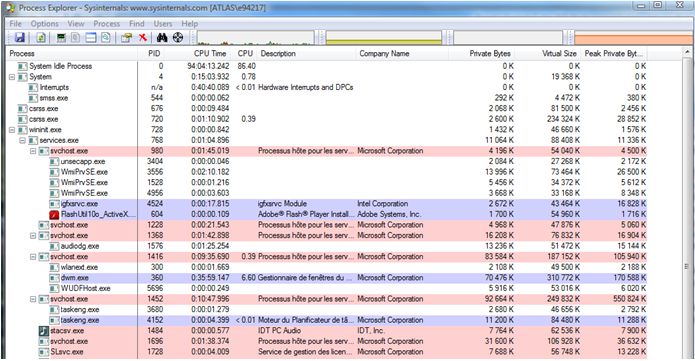Viewport: 695px width, 361px height.
Task: Click the View DLLs/Handles toolbar icon
Action: [105, 38]
